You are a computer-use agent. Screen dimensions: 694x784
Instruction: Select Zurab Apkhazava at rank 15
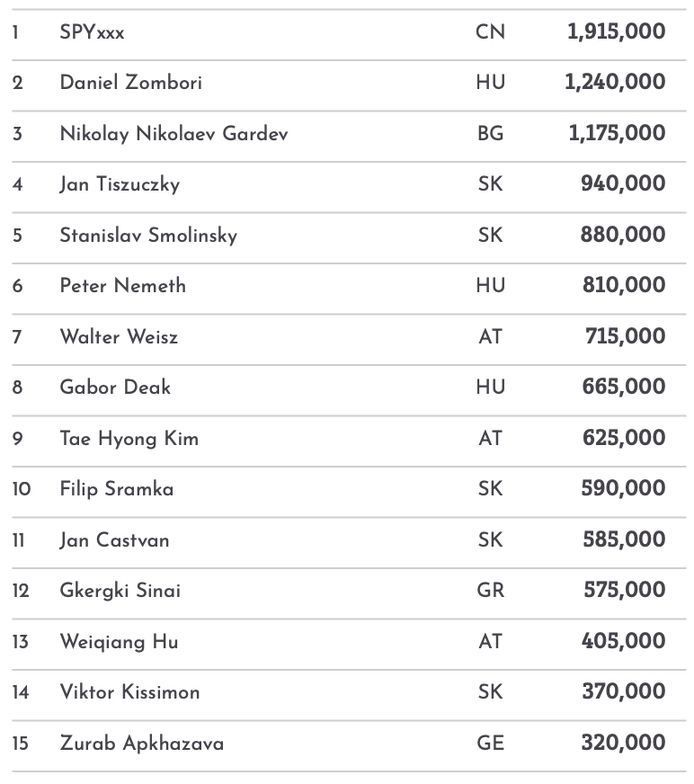[141, 744]
